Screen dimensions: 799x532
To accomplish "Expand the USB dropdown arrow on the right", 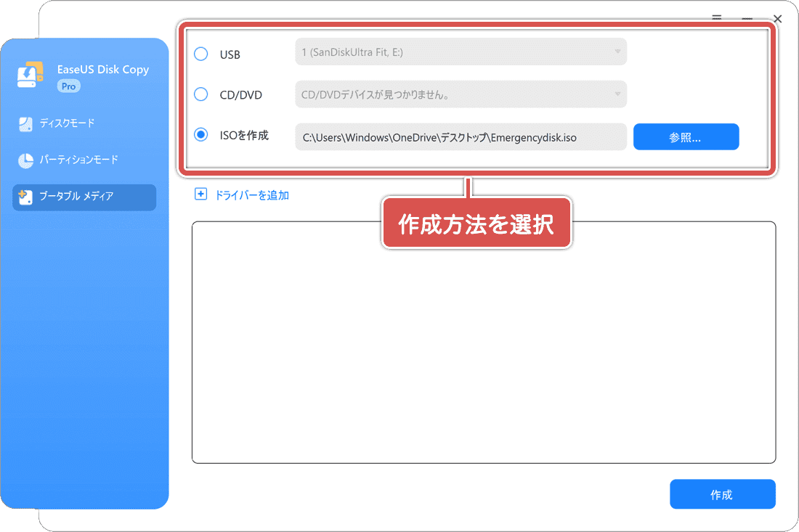I will coord(617,52).
